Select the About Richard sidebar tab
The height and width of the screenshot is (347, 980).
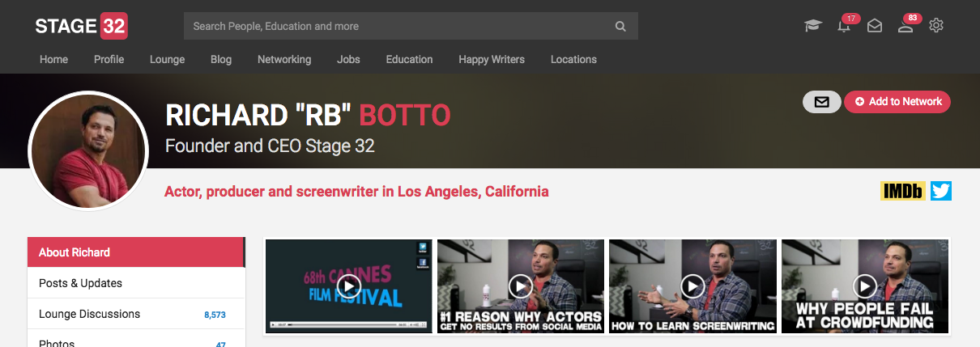pyautogui.click(x=136, y=252)
